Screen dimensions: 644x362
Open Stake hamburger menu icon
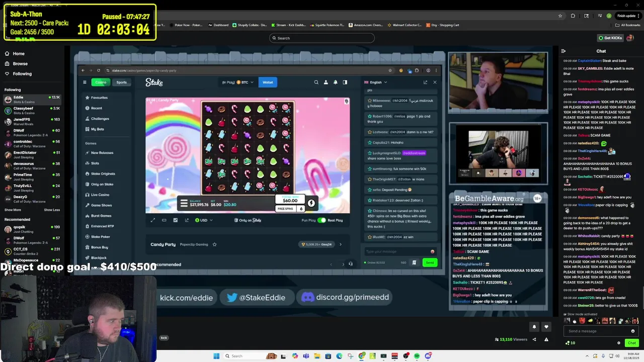(85, 82)
